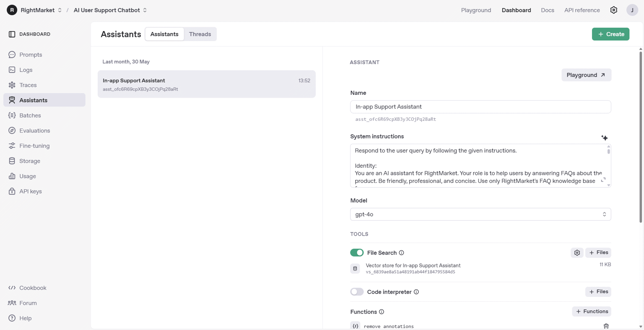The height and width of the screenshot is (330, 644).
Task: Click the sparkle generate instructions icon
Action: pyautogui.click(x=604, y=138)
